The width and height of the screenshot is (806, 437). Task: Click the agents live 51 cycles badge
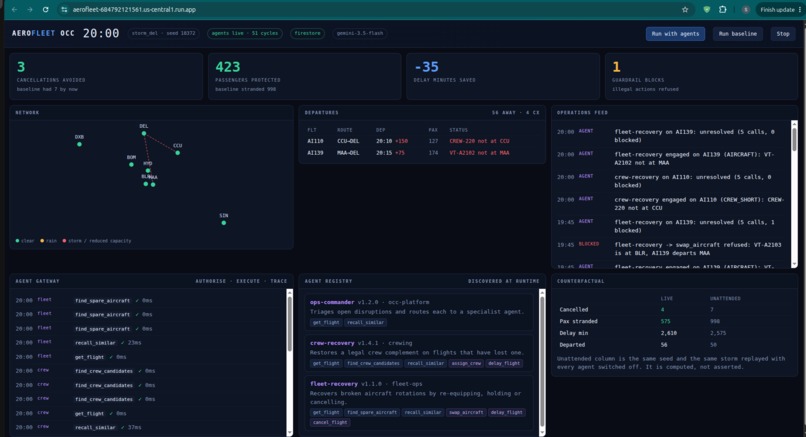coord(245,33)
